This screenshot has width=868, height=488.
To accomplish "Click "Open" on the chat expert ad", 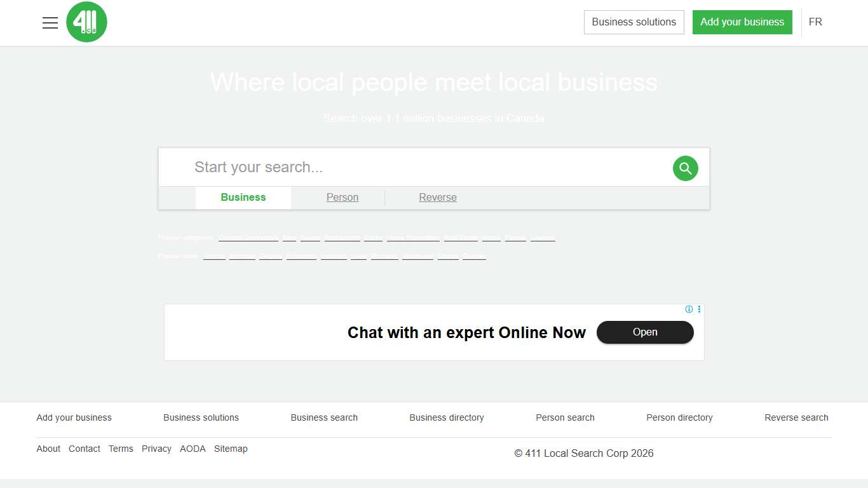I will [645, 332].
